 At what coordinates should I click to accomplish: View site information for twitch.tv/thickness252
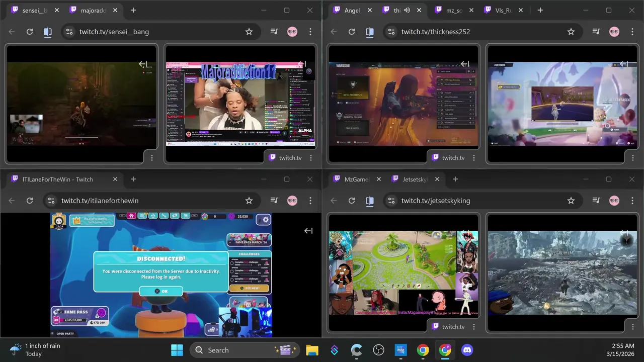pyautogui.click(x=391, y=32)
